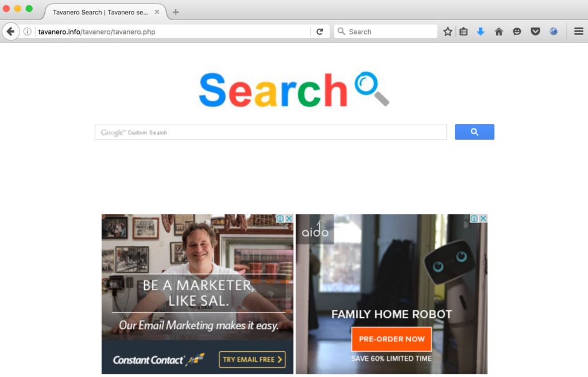Open the site info icon in the address bar
The height and width of the screenshot is (377, 588).
(28, 32)
